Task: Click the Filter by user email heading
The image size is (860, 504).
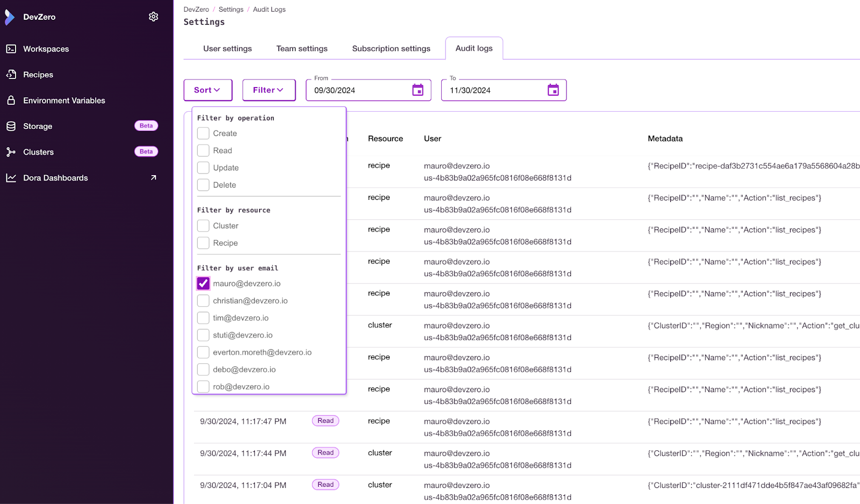Action: pos(238,268)
